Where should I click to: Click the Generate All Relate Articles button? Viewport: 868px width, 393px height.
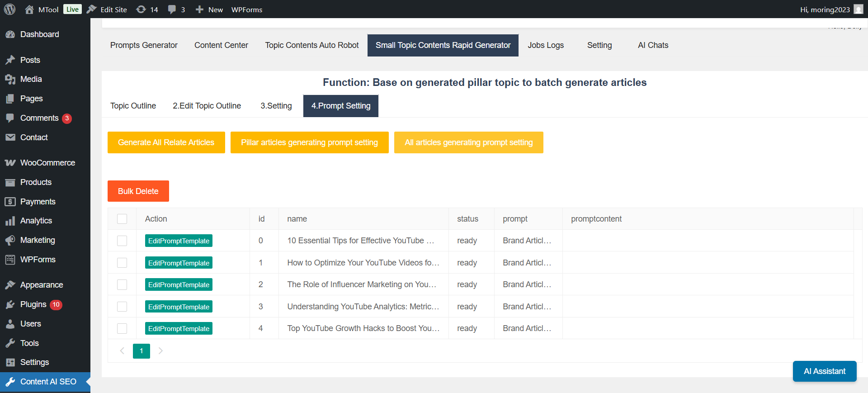tap(166, 142)
